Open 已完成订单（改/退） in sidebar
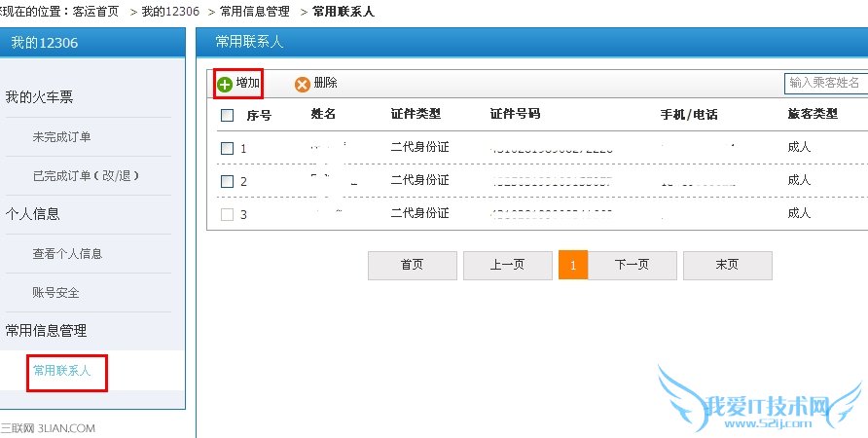 tap(86, 175)
